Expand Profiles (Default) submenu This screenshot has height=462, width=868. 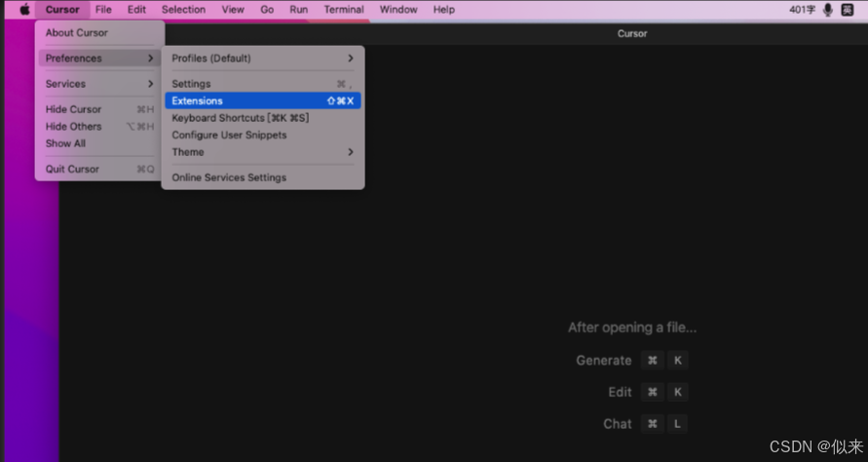[x=263, y=58]
